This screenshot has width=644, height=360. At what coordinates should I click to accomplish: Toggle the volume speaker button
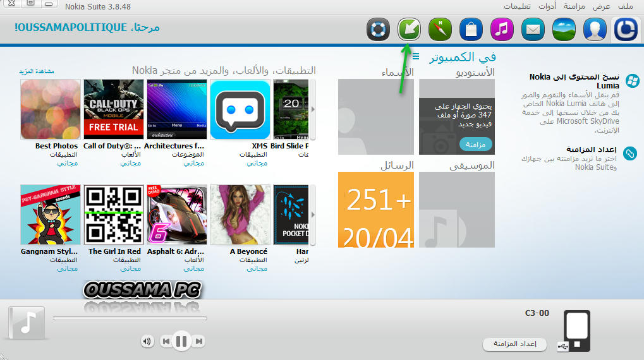click(x=147, y=341)
